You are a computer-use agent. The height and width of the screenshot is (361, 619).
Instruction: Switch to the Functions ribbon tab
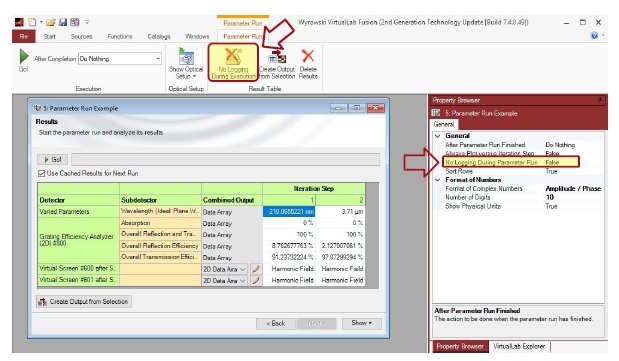[120, 36]
